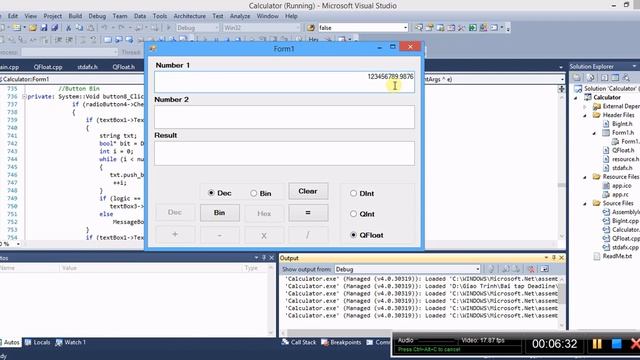Screen dimensions: 640x360
Task: Click the Save toolbar icon
Action: point(44,28)
